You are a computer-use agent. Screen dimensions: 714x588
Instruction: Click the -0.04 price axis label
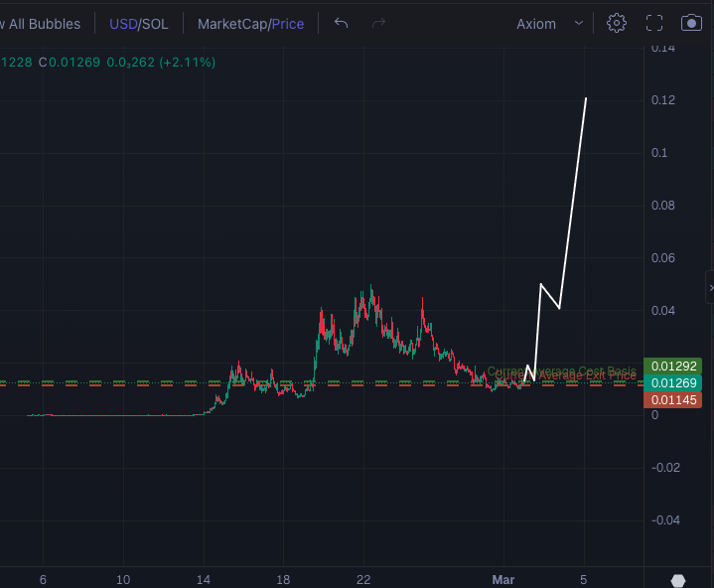tap(665, 520)
